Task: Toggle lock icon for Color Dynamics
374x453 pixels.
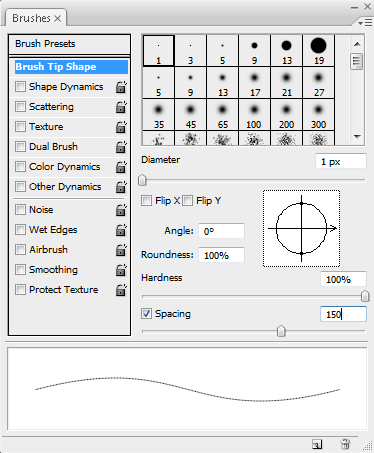Action: 121,167
